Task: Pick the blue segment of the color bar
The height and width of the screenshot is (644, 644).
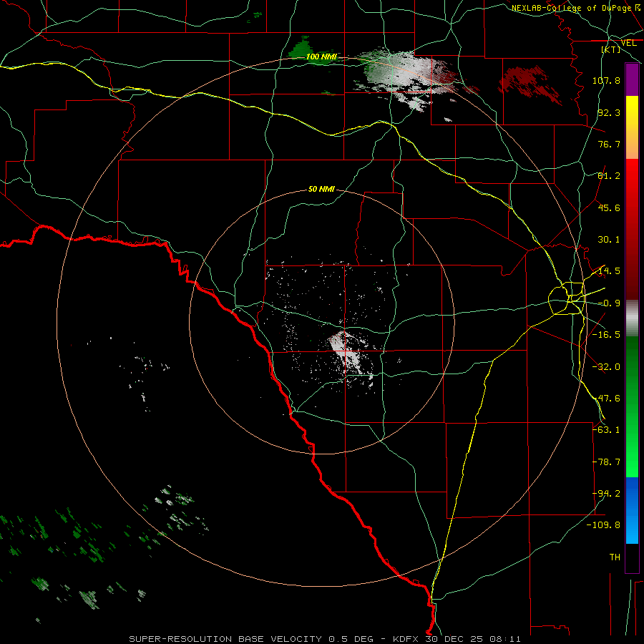Action: [x=632, y=510]
